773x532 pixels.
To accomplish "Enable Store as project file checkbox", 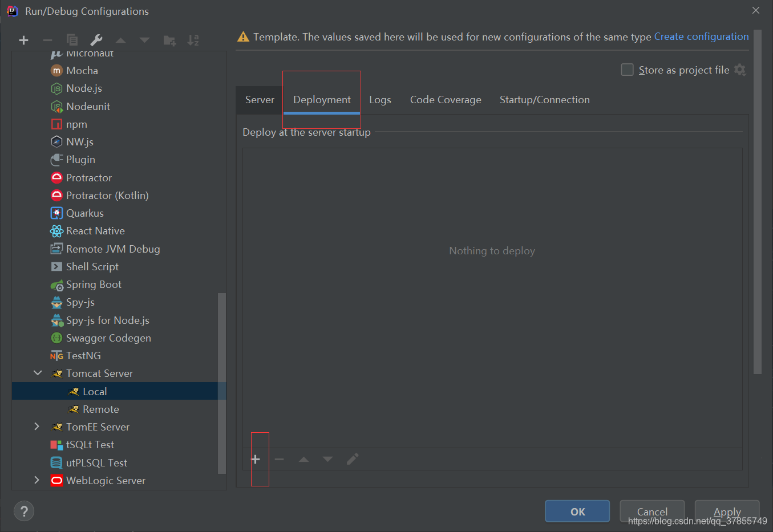I will click(627, 70).
